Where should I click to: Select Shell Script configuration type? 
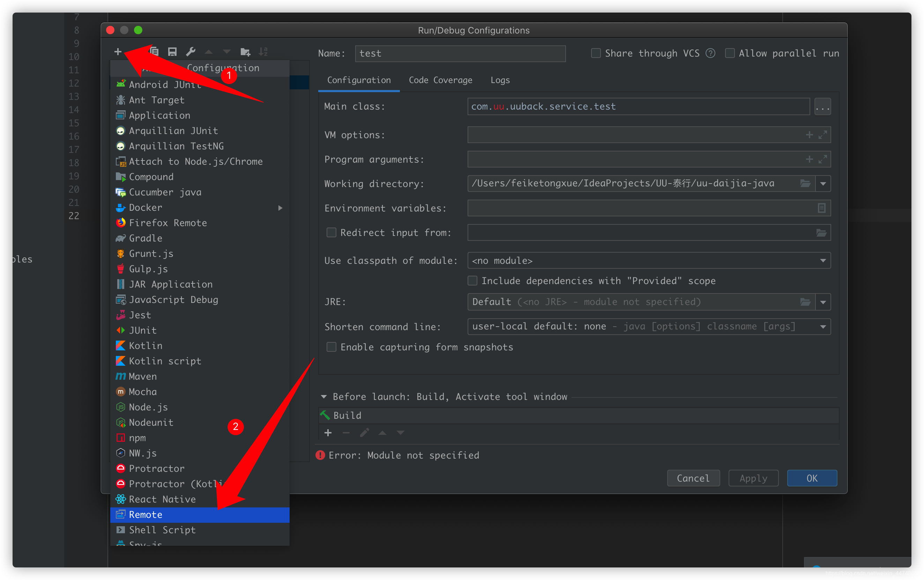click(200, 530)
